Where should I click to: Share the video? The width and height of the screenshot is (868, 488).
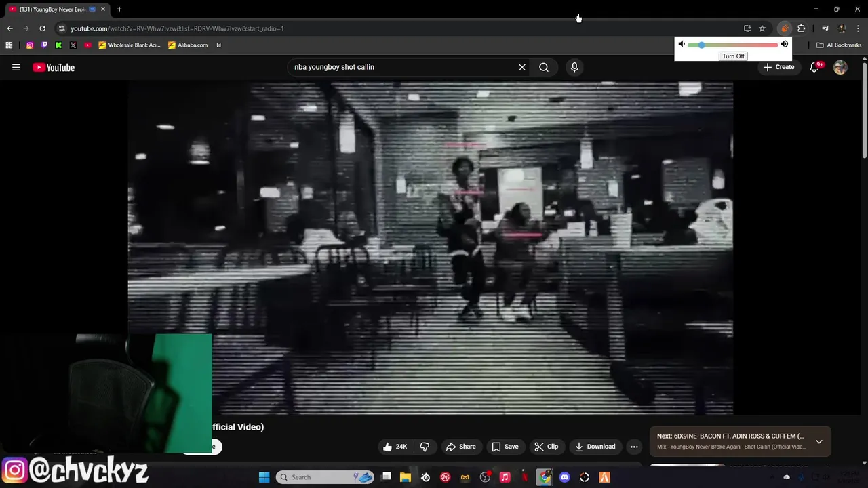[x=460, y=447]
